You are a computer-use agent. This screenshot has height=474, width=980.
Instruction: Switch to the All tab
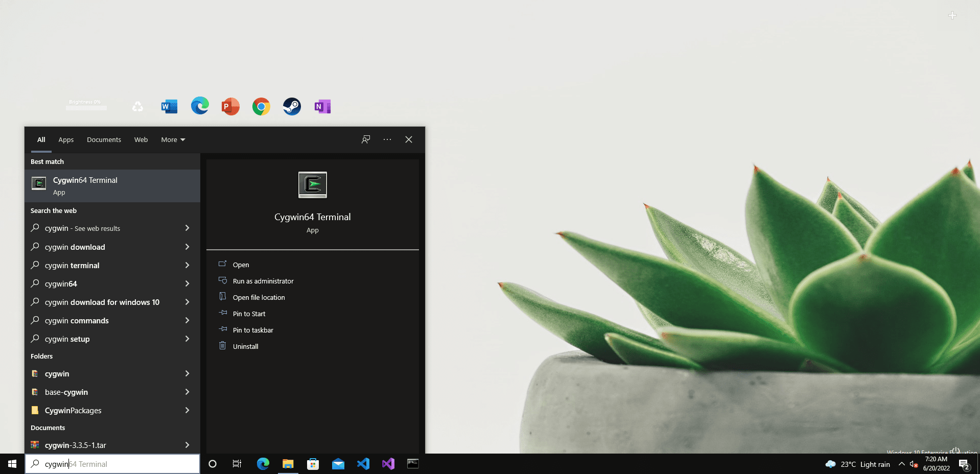tap(41, 139)
